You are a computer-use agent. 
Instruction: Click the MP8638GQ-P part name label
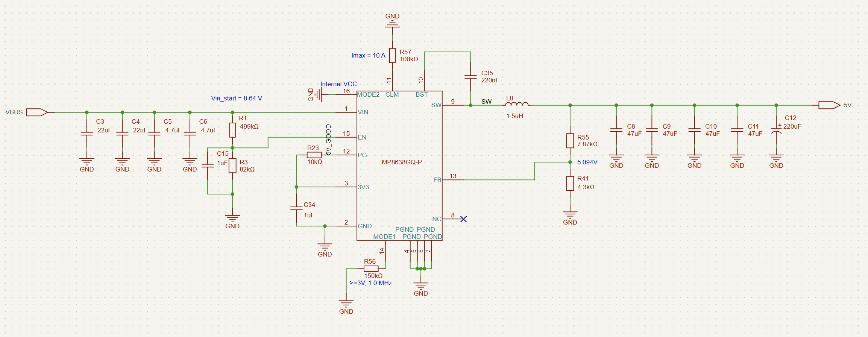[x=401, y=162]
